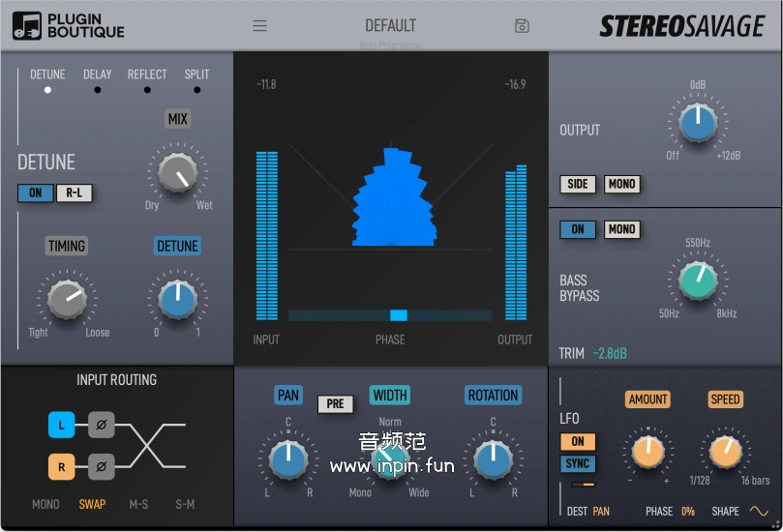Screen dimensions: 783x532
Task: Click the PAN label button
Action: (288, 395)
